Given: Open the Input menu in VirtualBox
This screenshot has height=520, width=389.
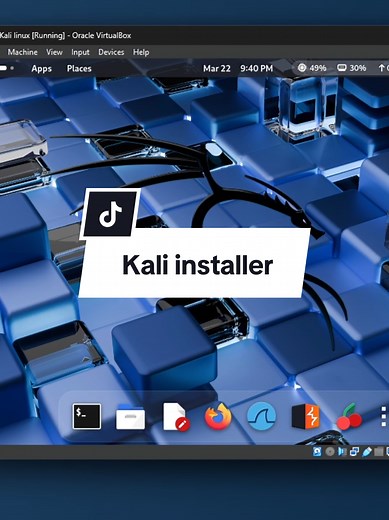Looking at the screenshot, I should [x=80, y=52].
